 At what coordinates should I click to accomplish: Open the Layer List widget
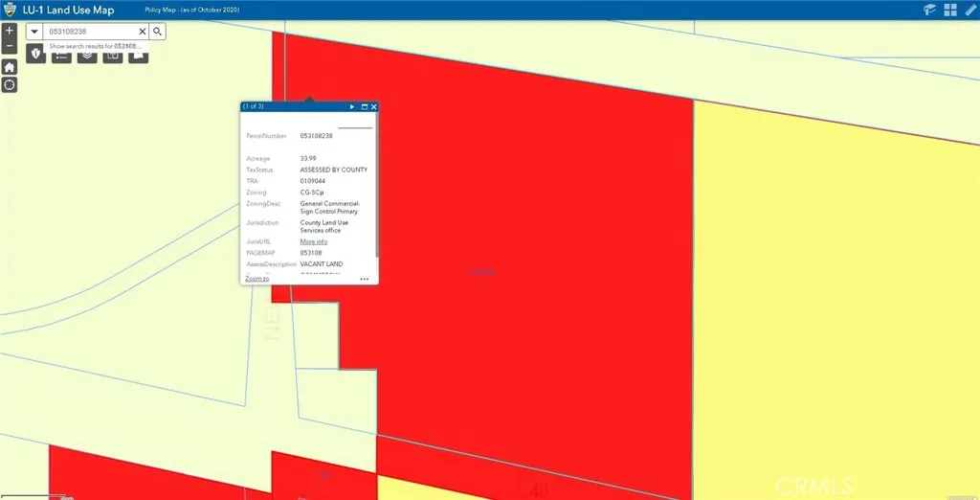pos(87,56)
